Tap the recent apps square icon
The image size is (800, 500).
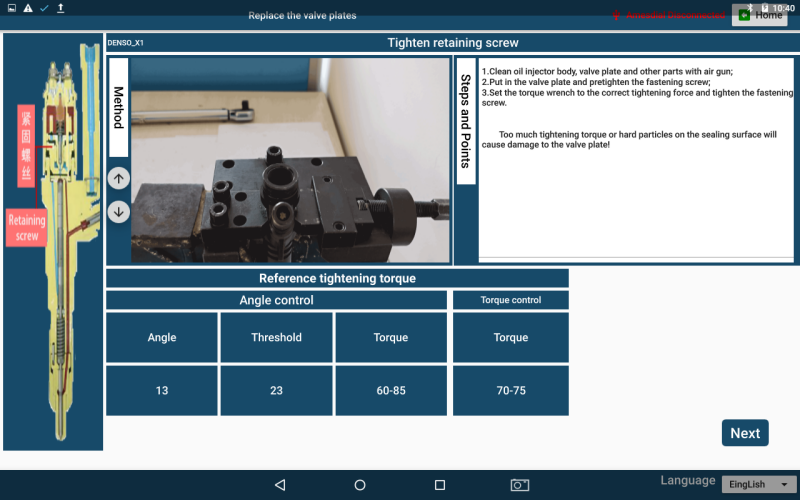440,485
